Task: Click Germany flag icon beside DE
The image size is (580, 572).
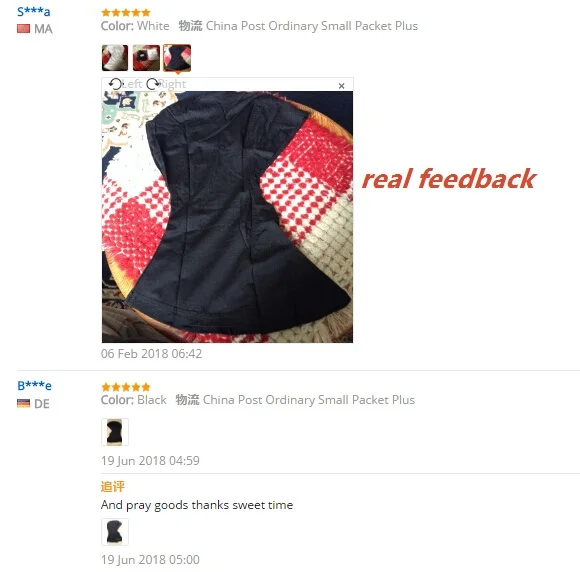Action: click(x=23, y=403)
